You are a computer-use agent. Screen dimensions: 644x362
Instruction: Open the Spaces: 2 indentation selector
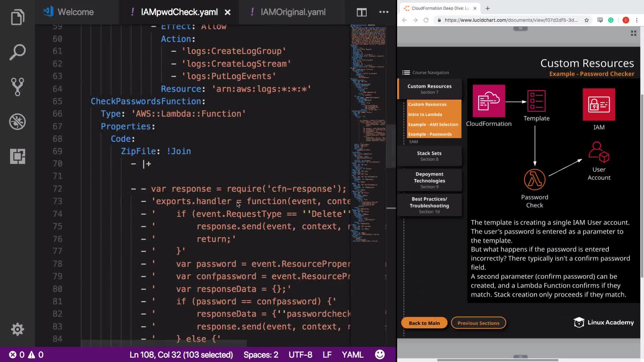click(x=261, y=355)
